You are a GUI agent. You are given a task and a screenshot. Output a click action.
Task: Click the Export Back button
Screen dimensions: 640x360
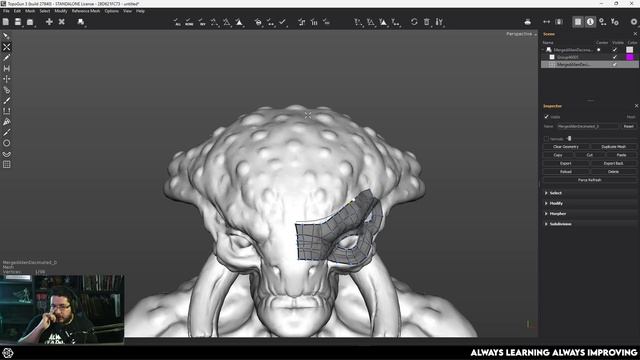tap(613, 163)
